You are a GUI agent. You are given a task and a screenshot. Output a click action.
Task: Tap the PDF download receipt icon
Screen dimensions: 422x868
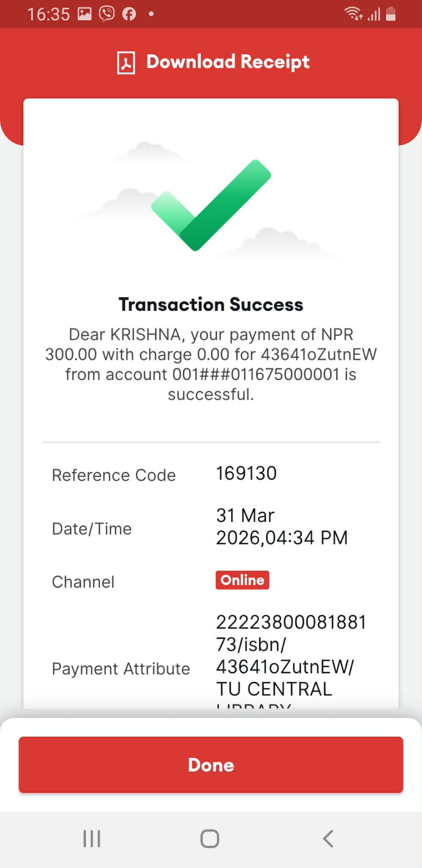tap(126, 63)
